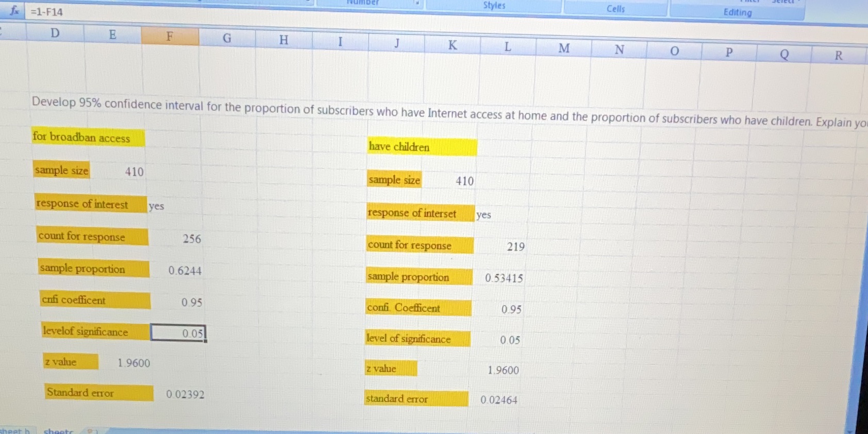868x434 pixels.
Task: Open the Editing ribbon group
Action: coord(737,12)
